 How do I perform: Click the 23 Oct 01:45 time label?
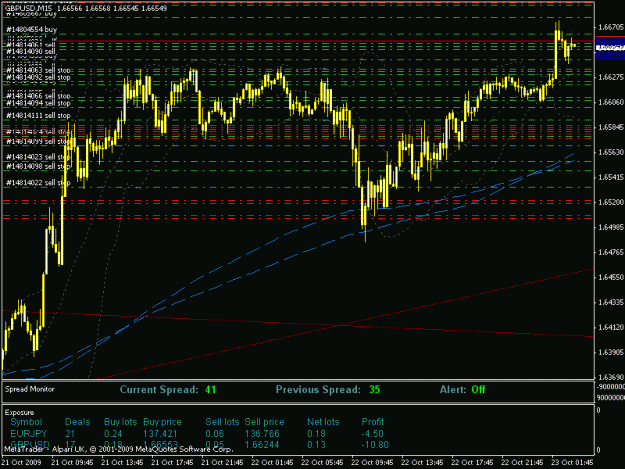click(x=572, y=463)
